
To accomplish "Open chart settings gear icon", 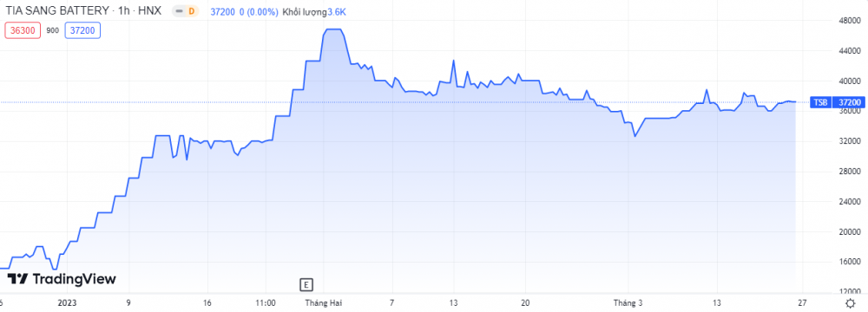I will tap(851, 302).
